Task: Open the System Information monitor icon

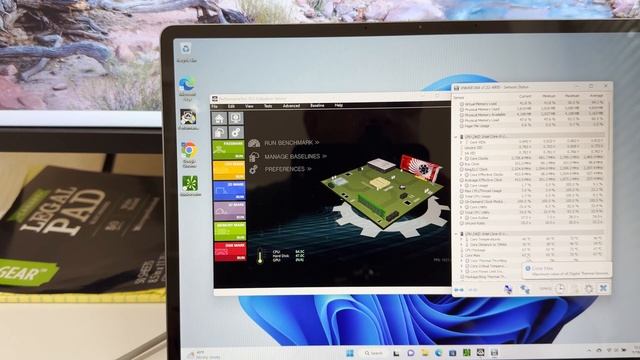Action: click(236, 118)
